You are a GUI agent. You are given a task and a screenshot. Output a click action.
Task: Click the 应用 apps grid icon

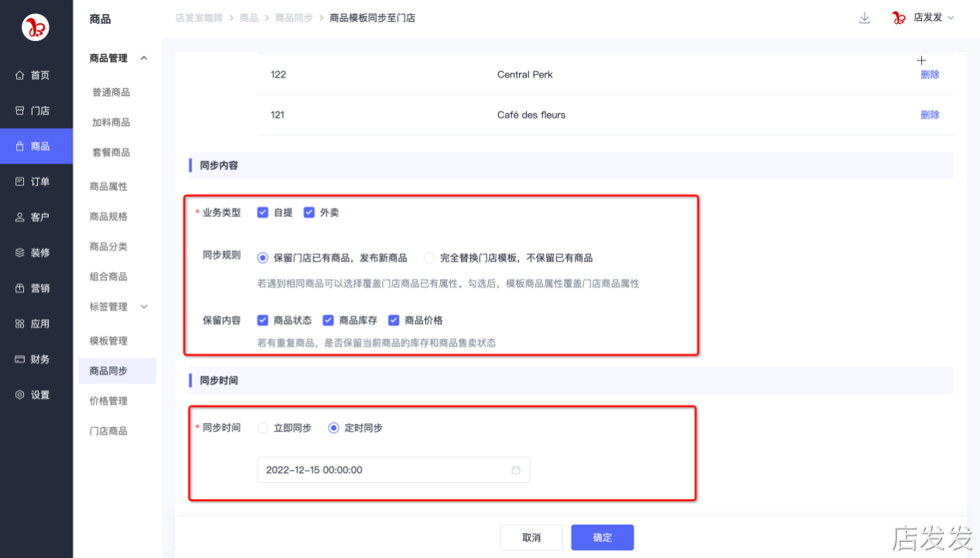20,324
